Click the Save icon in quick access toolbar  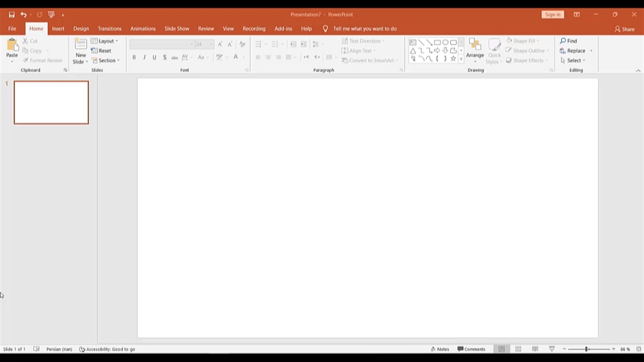click(12, 15)
